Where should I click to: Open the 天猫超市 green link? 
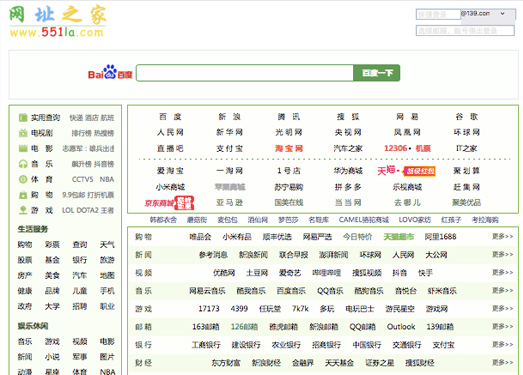point(399,237)
